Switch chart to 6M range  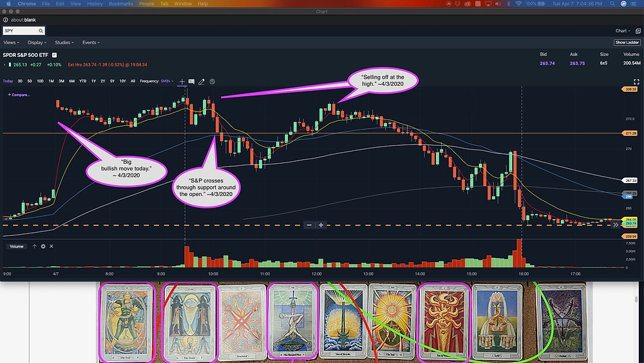click(x=72, y=81)
